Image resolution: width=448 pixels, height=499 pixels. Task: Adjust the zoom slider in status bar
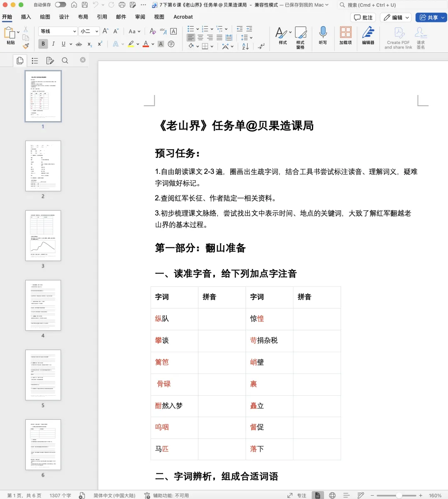396,495
